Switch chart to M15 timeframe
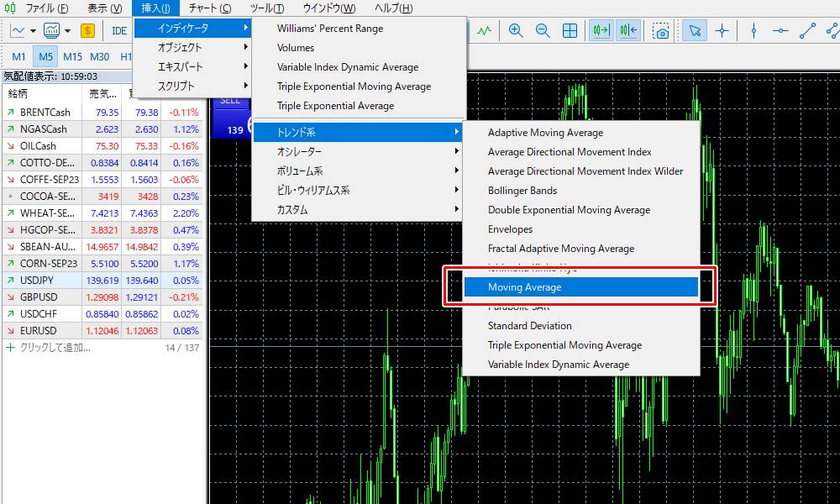 [75, 56]
